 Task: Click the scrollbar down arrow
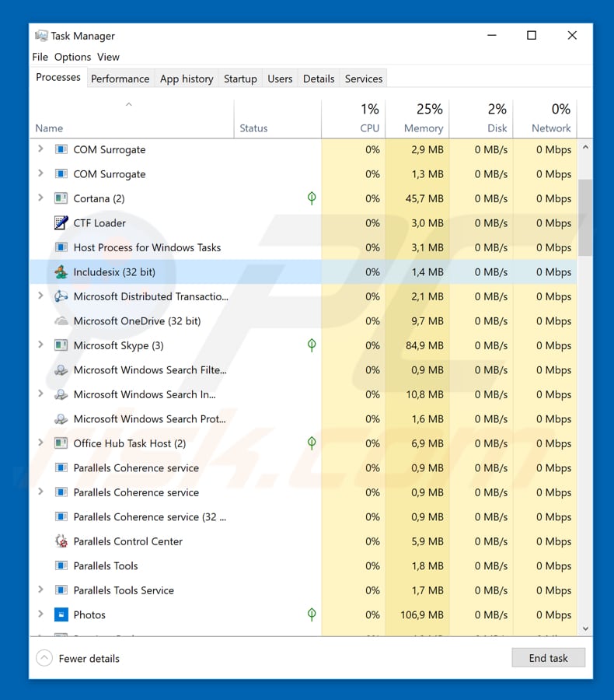coord(585,628)
